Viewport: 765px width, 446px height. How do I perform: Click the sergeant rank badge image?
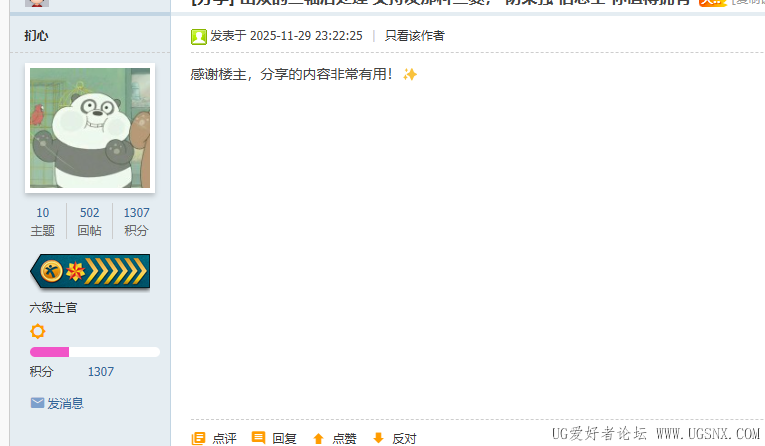coord(90,271)
